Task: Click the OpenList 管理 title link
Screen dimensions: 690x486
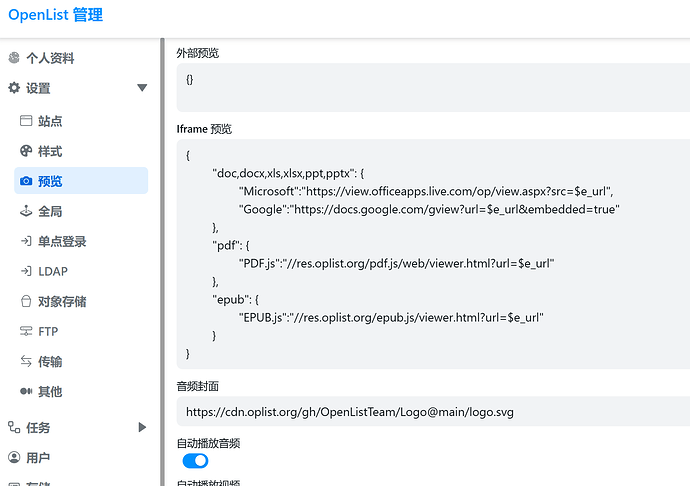Action: pyautogui.click(x=55, y=15)
